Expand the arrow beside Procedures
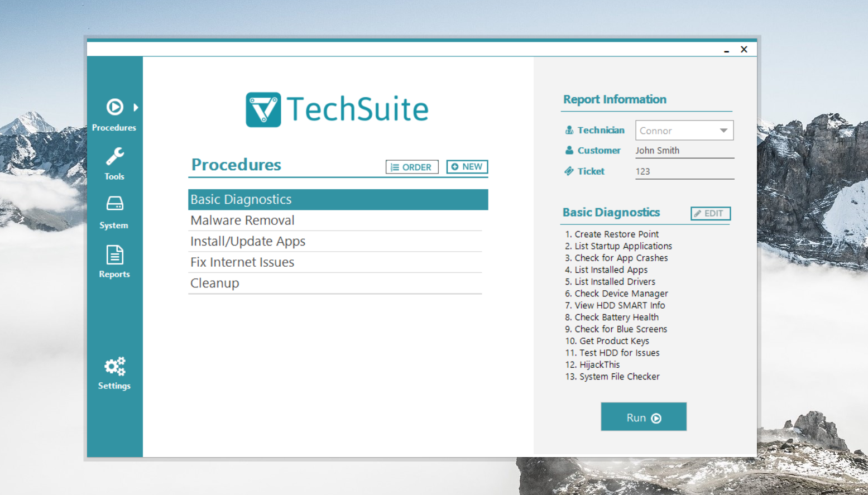 [136, 107]
